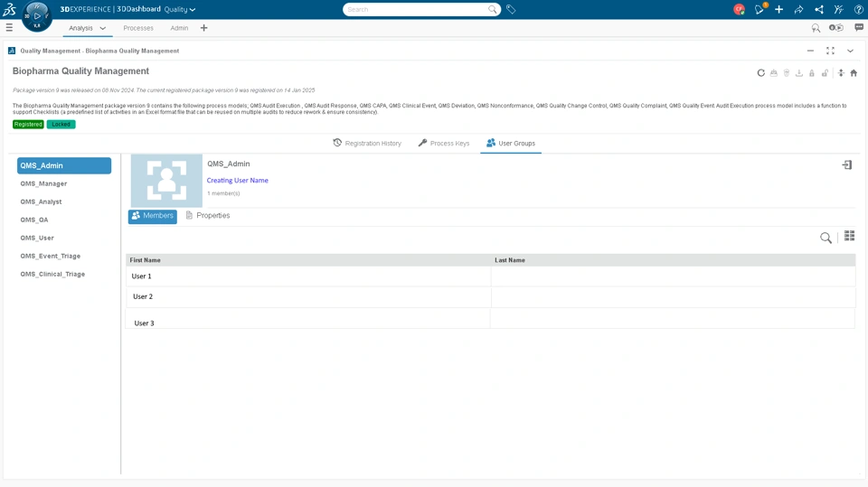Switch to the Admin tab
This screenshot has height=487, width=868.
coord(179,28)
